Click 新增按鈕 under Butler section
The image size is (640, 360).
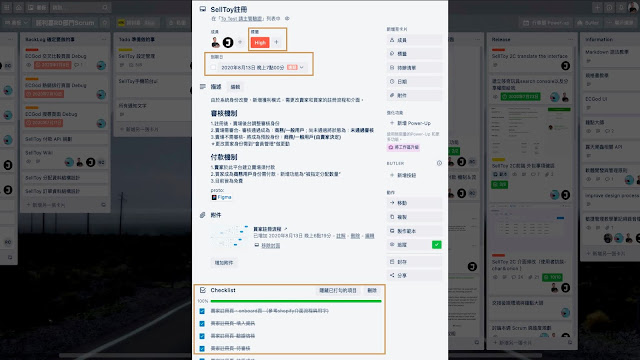click(x=414, y=175)
